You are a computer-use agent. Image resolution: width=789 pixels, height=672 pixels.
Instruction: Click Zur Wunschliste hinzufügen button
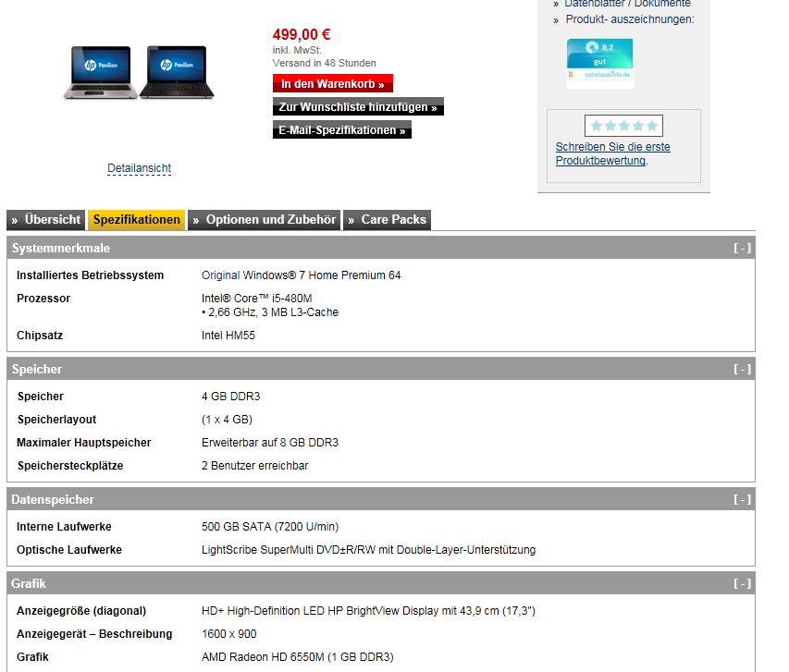[358, 106]
